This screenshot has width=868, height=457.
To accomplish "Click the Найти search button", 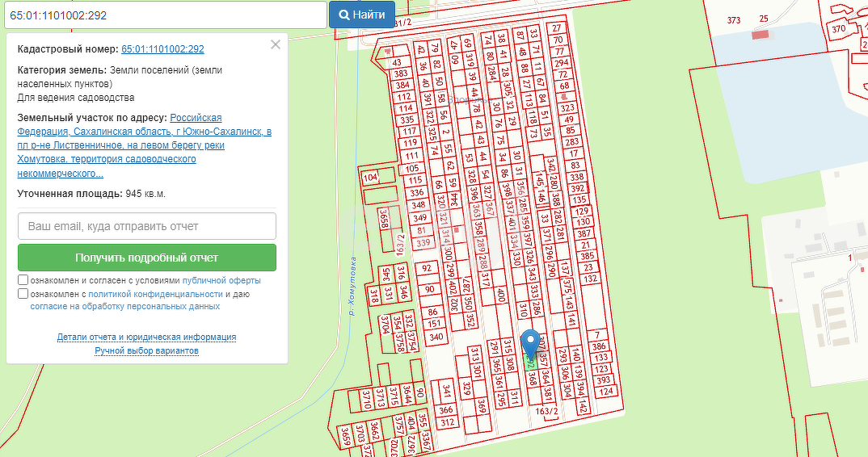I will point(361,15).
